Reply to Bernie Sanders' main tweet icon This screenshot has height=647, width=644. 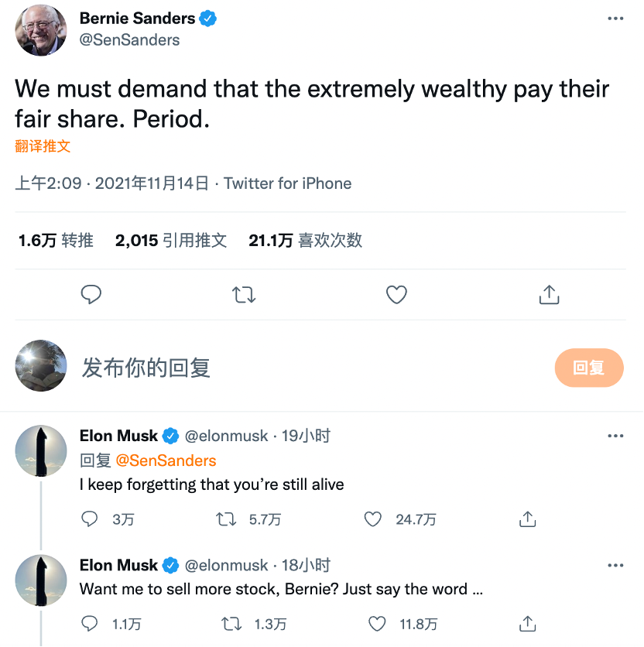pyautogui.click(x=91, y=294)
